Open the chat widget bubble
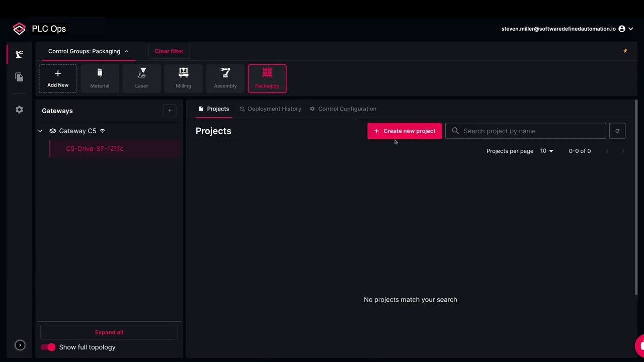644x362 pixels. 640,346
